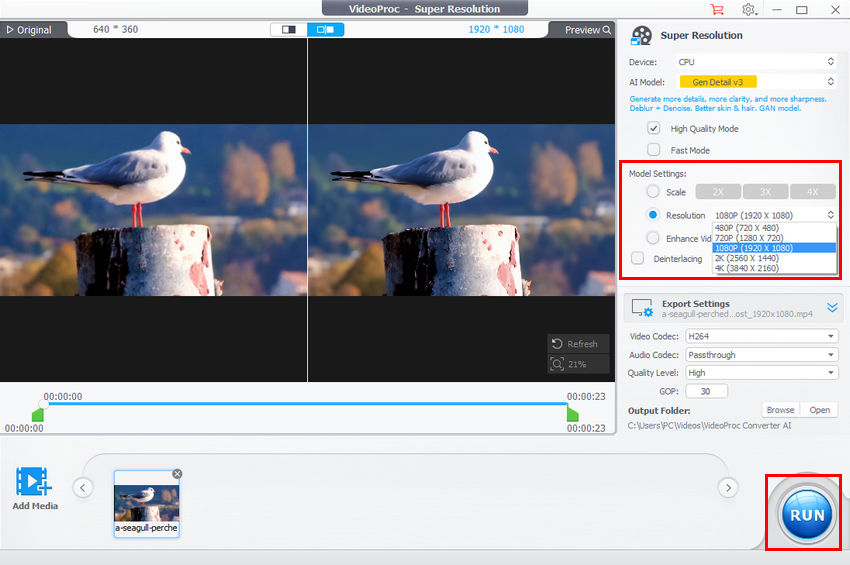Image resolution: width=850 pixels, height=565 pixels.
Task: Go to previous media with left arrow
Action: (x=82, y=487)
